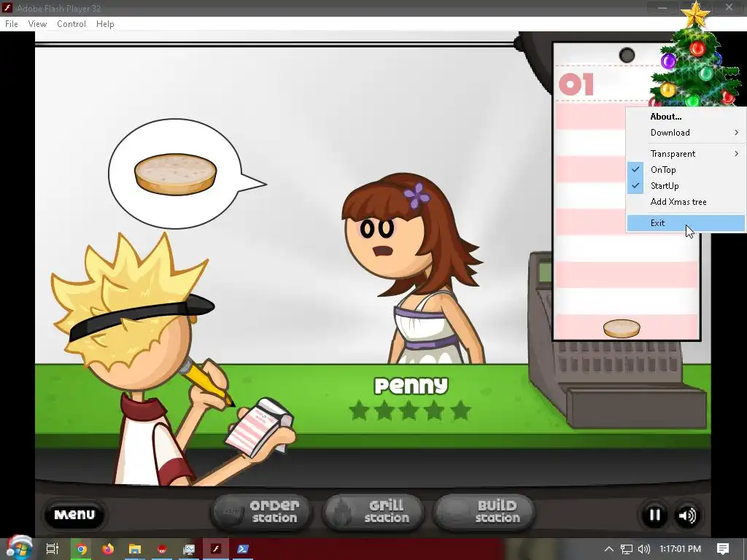Click the bun on the order ticket

pos(622,329)
